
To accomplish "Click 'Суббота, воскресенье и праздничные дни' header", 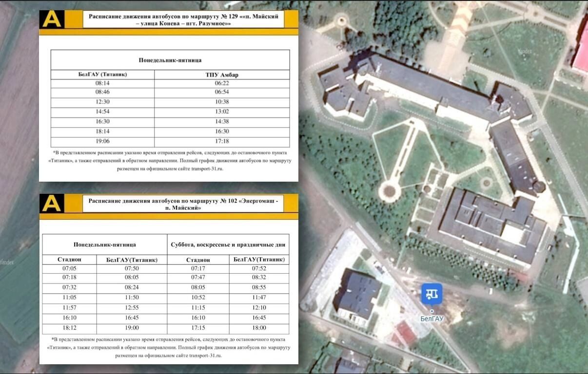I will tap(228, 244).
